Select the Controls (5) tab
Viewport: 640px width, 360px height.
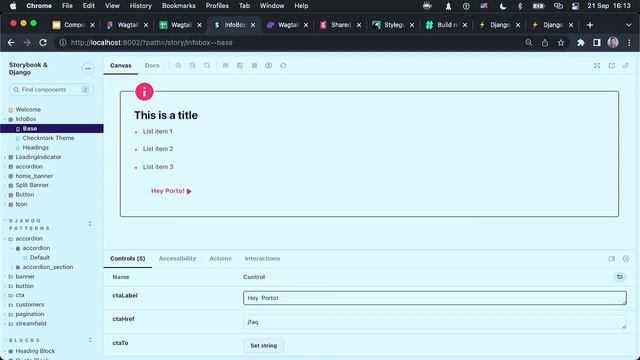127,258
